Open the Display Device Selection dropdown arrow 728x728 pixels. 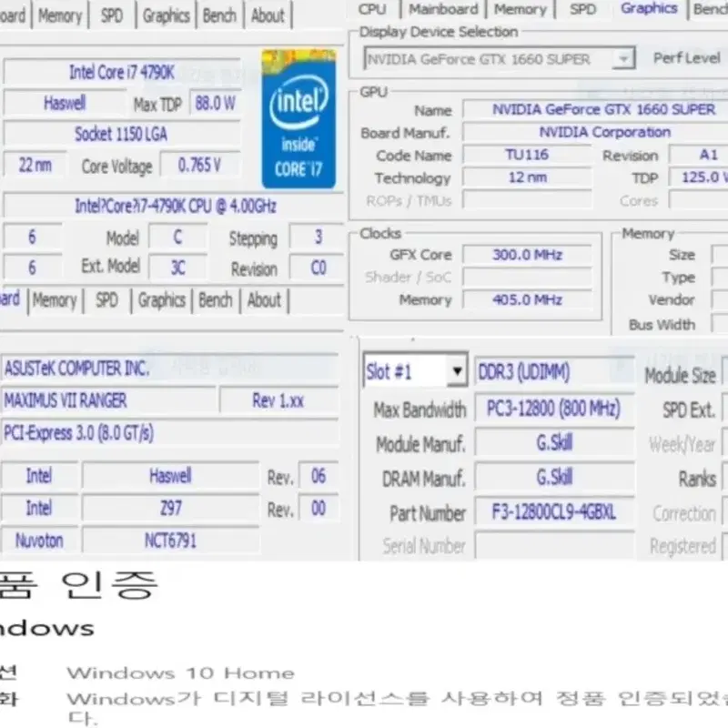pyautogui.click(x=623, y=59)
